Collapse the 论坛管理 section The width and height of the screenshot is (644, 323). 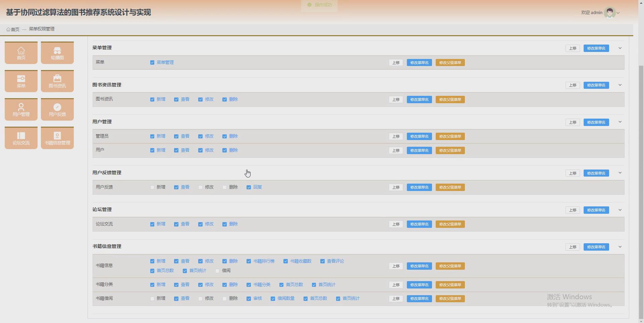point(620,210)
